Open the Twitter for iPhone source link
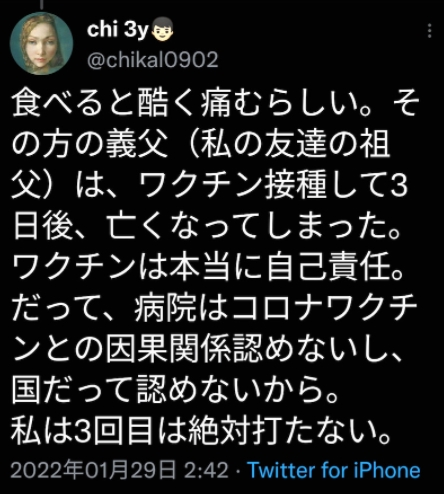The width and height of the screenshot is (444, 494). coord(333,470)
